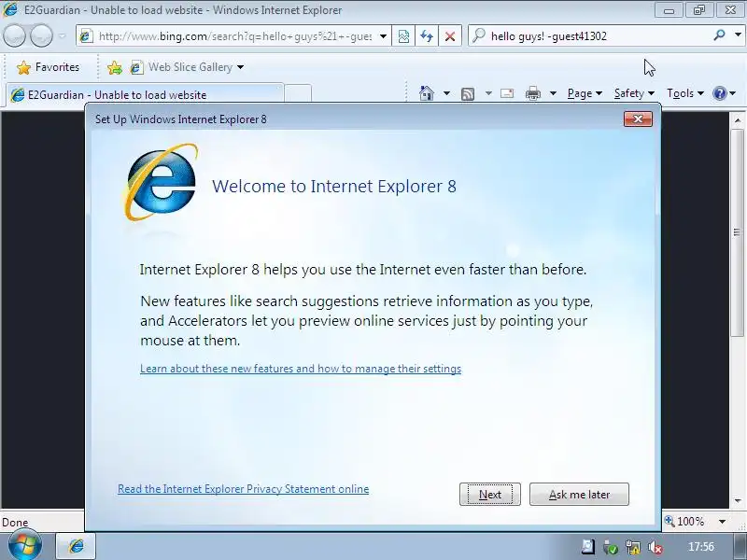The height and width of the screenshot is (560, 747).
Task: Open Learn about these new features link
Action: (301, 369)
